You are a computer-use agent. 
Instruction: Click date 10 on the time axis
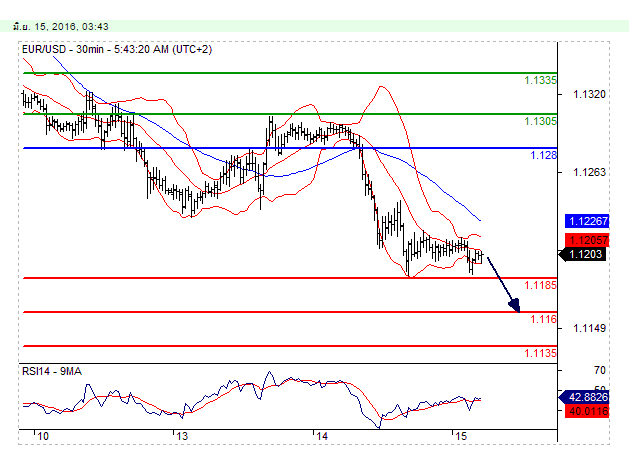pyautogui.click(x=42, y=438)
